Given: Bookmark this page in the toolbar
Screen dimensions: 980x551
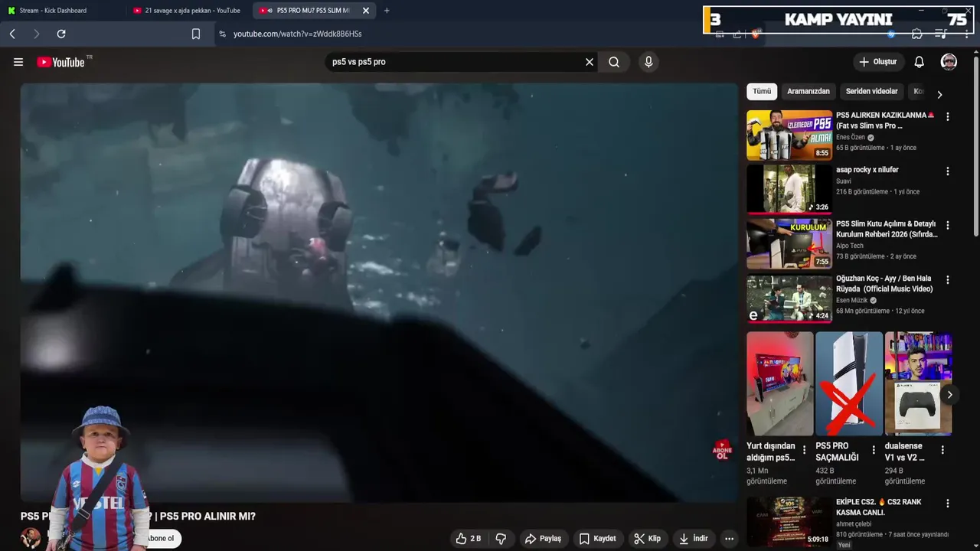Looking at the screenshot, I should click(x=196, y=34).
